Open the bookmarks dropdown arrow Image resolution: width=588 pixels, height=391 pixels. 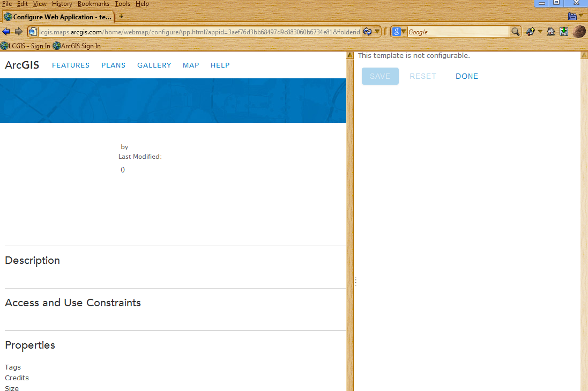click(540, 32)
